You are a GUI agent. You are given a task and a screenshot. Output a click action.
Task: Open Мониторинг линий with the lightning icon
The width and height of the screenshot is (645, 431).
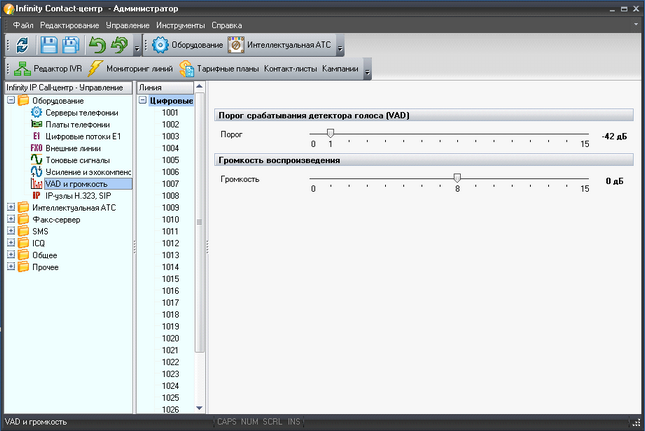pos(130,69)
